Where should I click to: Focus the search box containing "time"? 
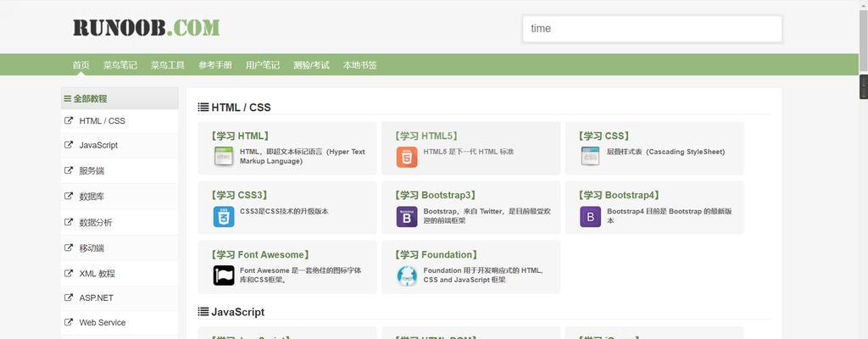(x=652, y=29)
